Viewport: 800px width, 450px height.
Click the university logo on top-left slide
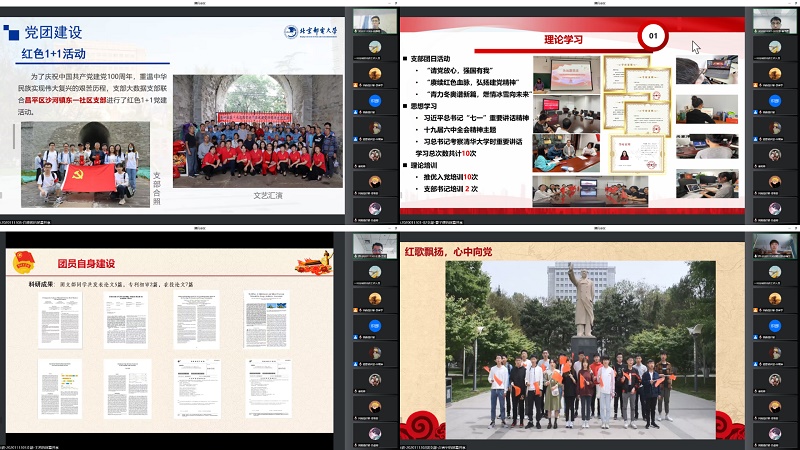point(310,32)
